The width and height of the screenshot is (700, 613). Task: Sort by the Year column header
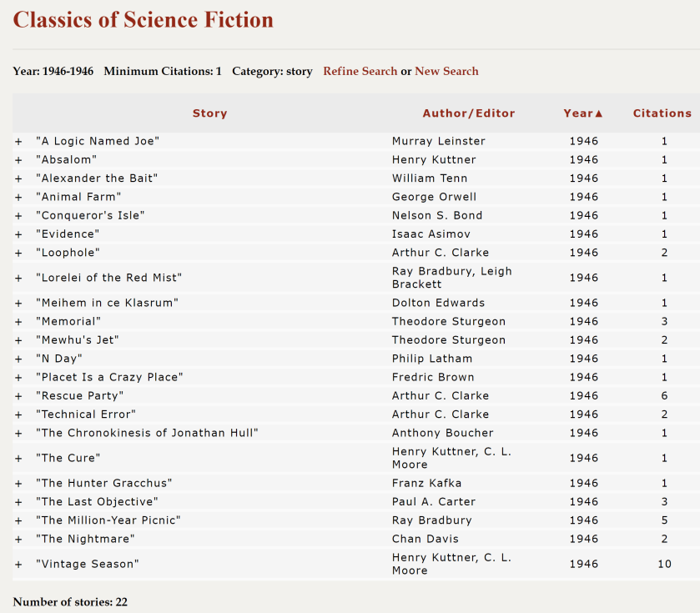point(582,113)
